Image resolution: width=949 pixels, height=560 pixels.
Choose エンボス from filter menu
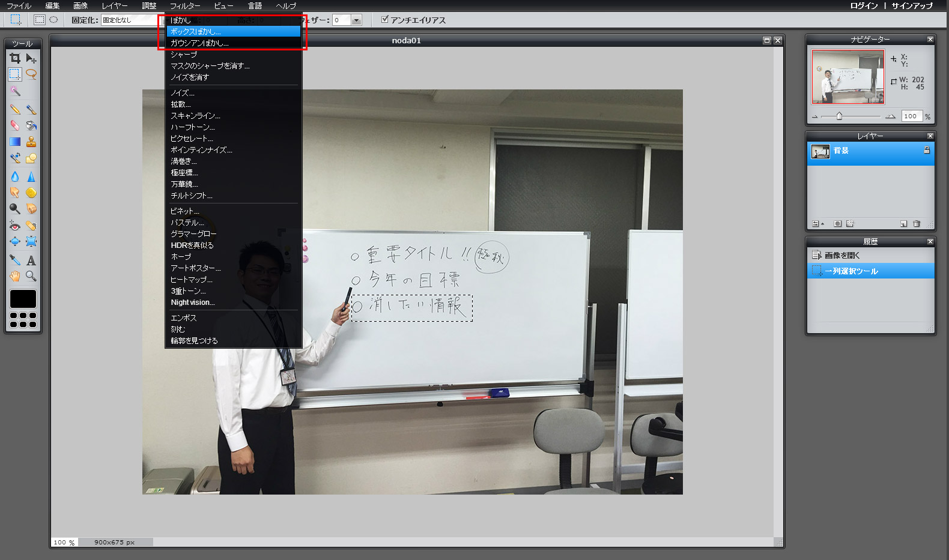click(233, 318)
